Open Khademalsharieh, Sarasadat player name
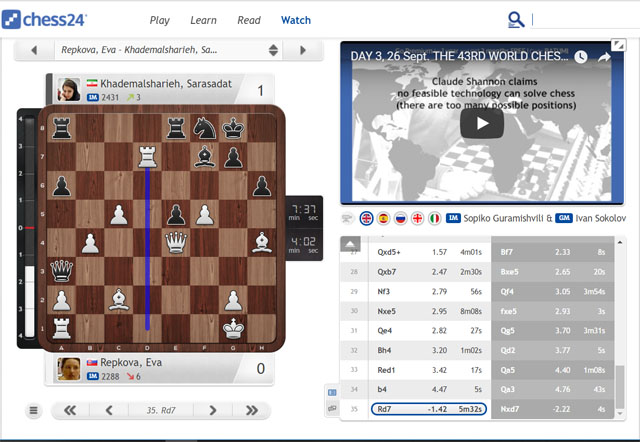 point(166,84)
